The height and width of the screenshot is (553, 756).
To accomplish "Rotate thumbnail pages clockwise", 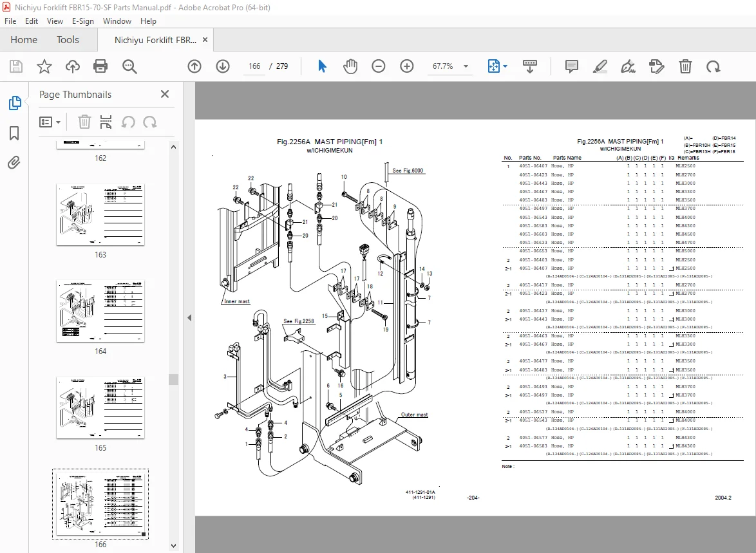I will (150, 122).
